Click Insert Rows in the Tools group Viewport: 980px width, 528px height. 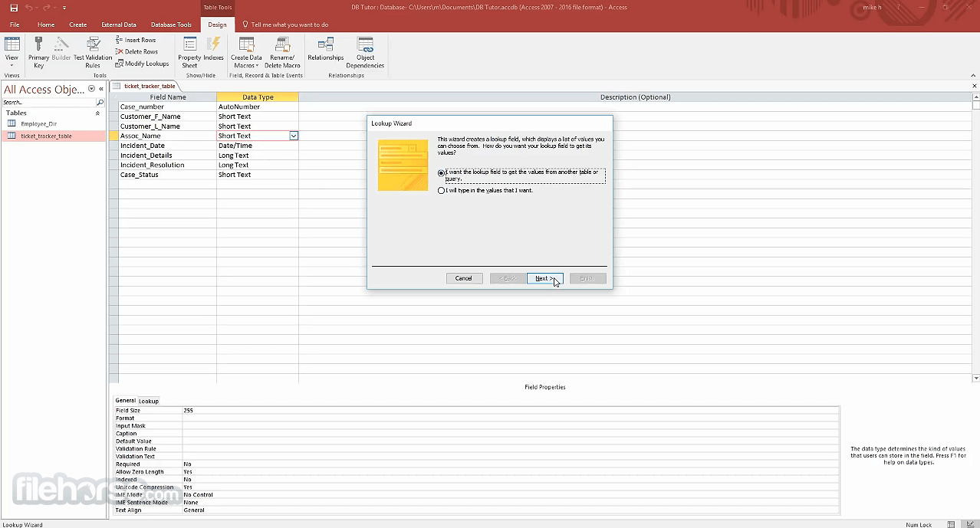click(136, 40)
